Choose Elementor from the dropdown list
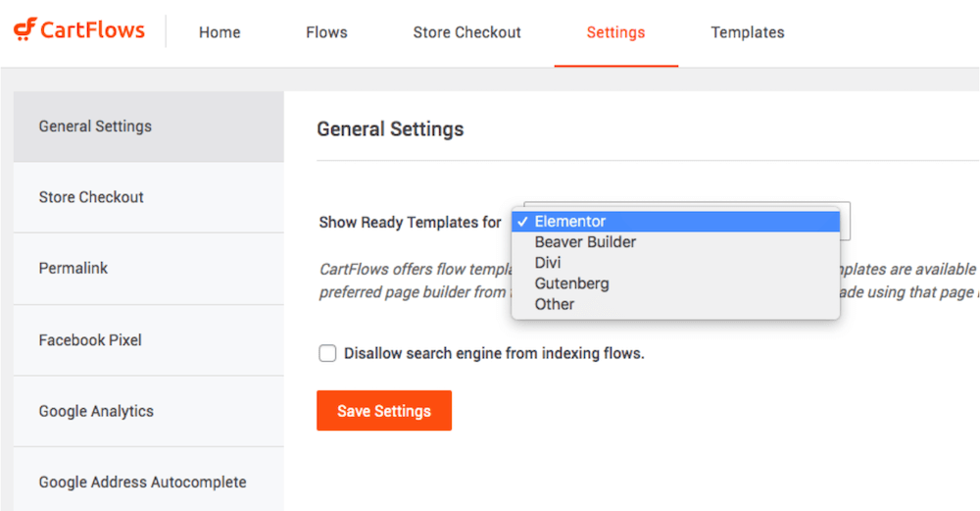Viewport: 980px width, 511px height. tap(675, 222)
